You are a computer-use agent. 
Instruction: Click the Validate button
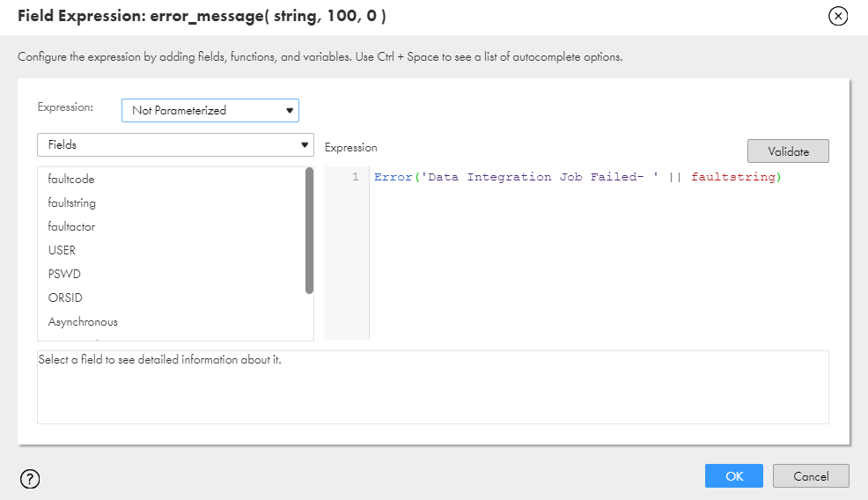tap(788, 151)
